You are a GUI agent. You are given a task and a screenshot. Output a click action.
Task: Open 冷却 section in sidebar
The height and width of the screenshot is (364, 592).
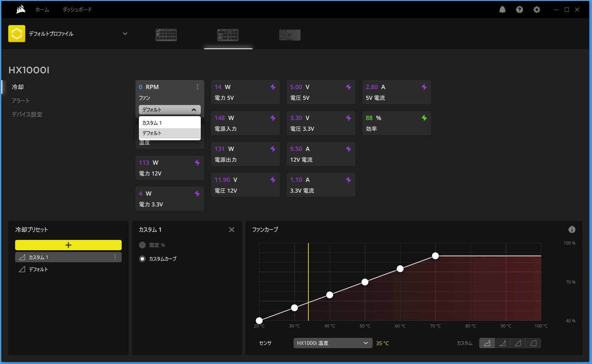pyautogui.click(x=18, y=87)
